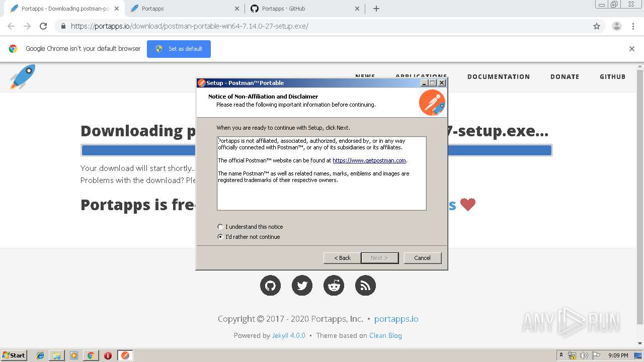Click the Back button in Setup
This screenshot has height=362, width=644.
click(x=342, y=258)
